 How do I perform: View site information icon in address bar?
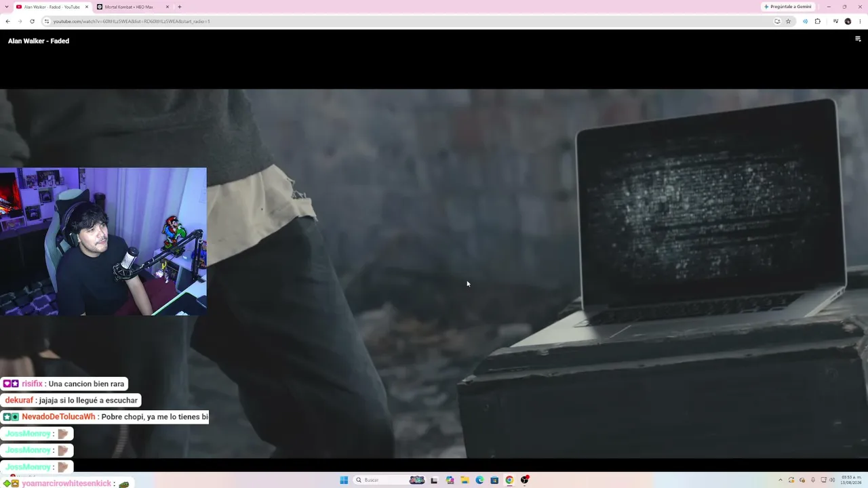[46, 21]
